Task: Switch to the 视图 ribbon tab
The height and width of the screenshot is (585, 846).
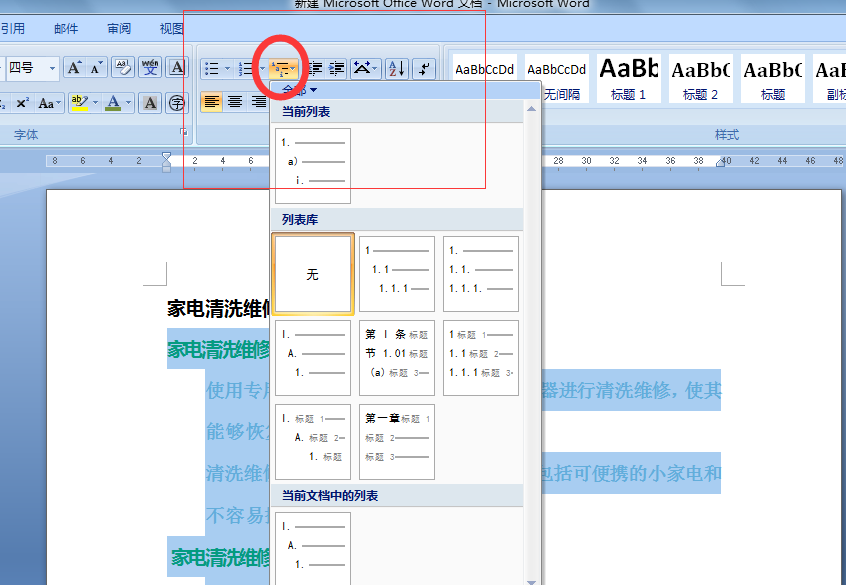Action: tap(170, 28)
